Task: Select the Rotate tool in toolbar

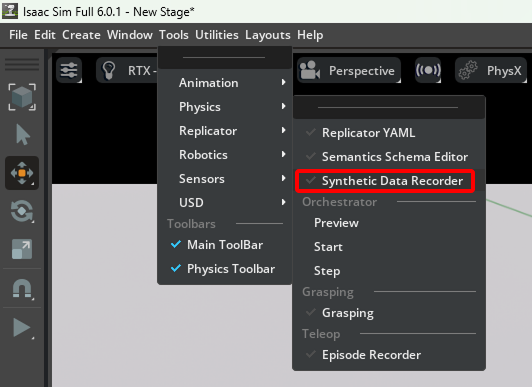Action: [22, 211]
